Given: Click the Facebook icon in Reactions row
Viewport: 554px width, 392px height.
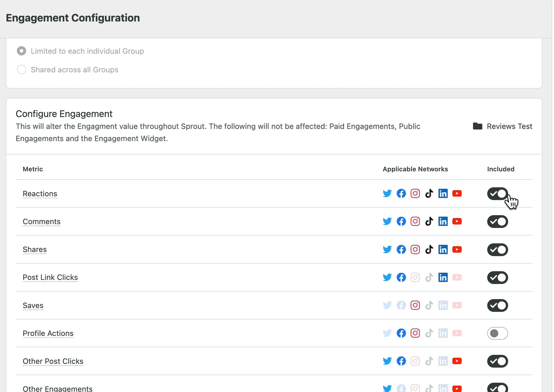Looking at the screenshot, I should (401, 193).
